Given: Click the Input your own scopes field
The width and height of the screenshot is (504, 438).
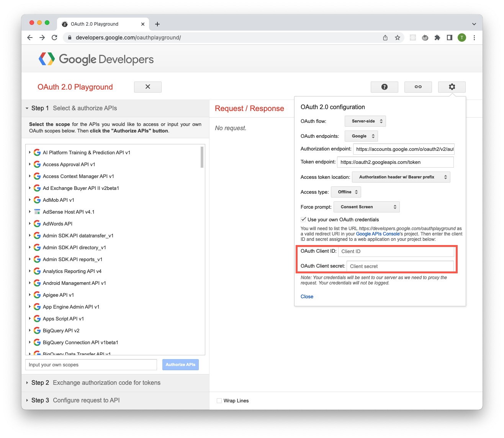Looking at the screenshot, I should pyautogui.click(x=91, y=364).
